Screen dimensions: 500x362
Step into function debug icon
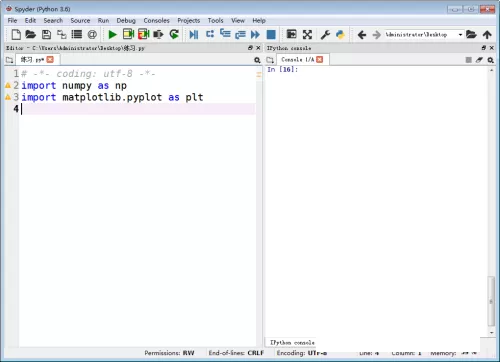click(225, 34)
